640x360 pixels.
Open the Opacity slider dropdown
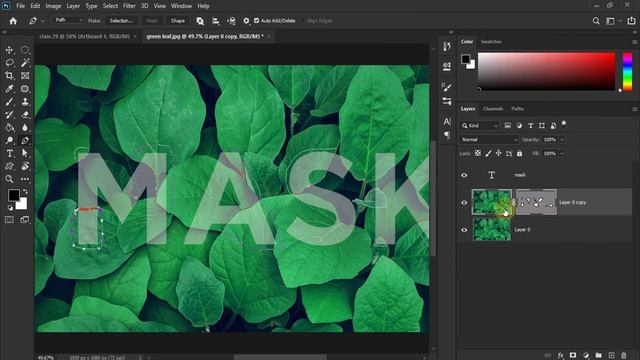pos(562,140)
